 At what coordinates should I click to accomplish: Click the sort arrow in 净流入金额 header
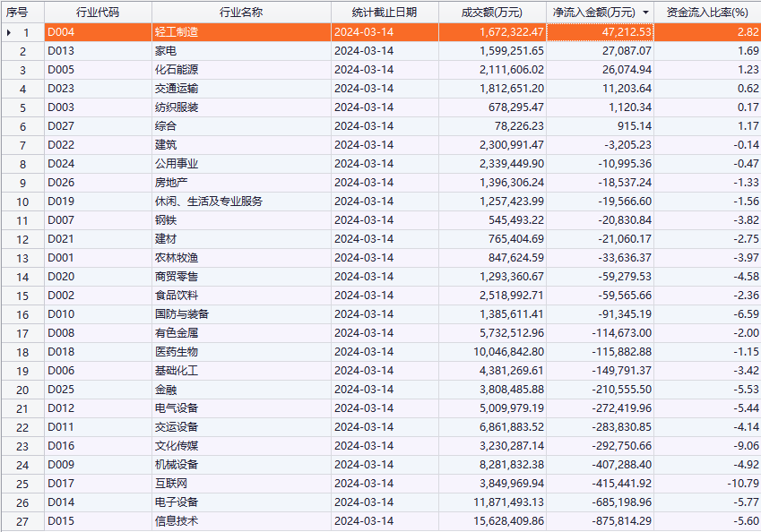646,13
